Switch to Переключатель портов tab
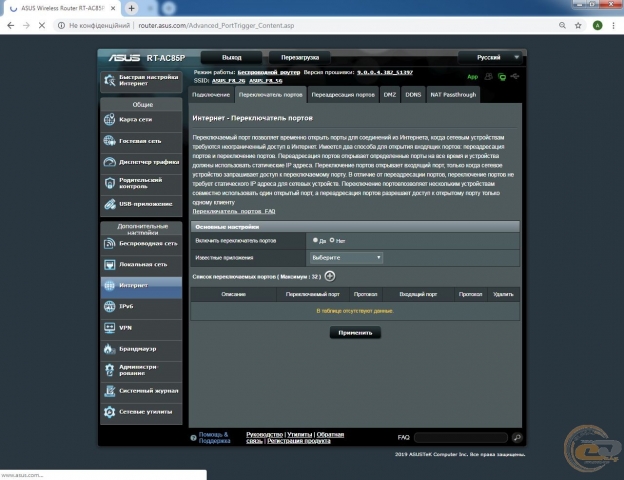Screen dimensions: 624x480 point(271,95)
